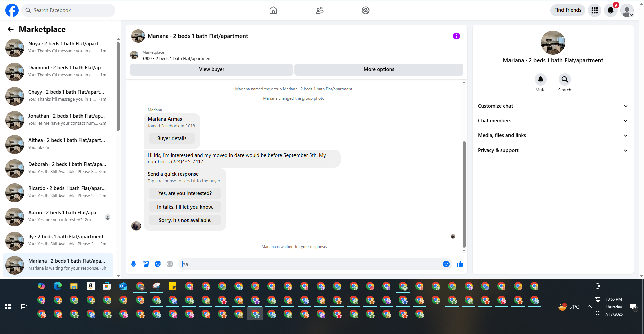Open Aaron apartment conversation
The image size is (644, 334).
(58, 217)
